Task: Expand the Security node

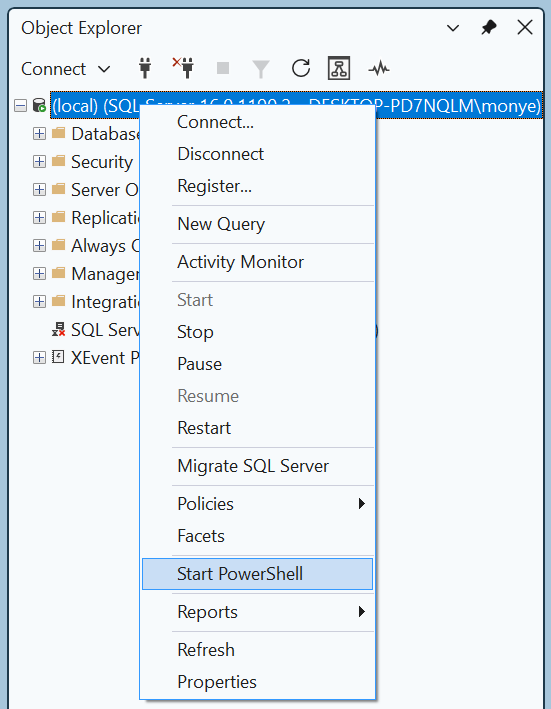Action: tap(39, 162)
